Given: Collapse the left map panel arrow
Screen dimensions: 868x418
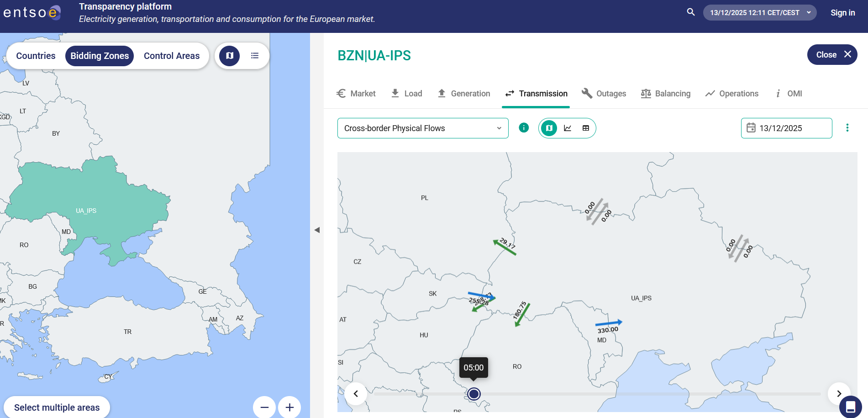Looking at the screenshot, I should point(317,230).
